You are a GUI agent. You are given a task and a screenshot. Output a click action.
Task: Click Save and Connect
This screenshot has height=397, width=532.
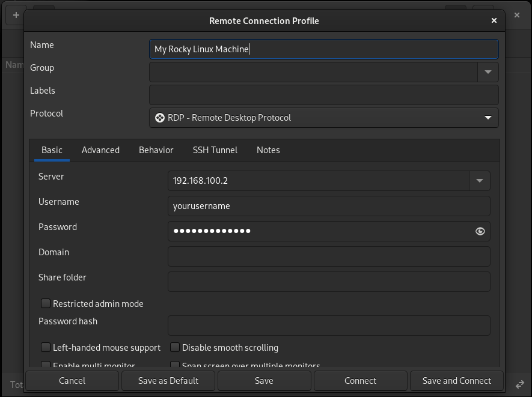pyautogui.click(x=456, y=381)
